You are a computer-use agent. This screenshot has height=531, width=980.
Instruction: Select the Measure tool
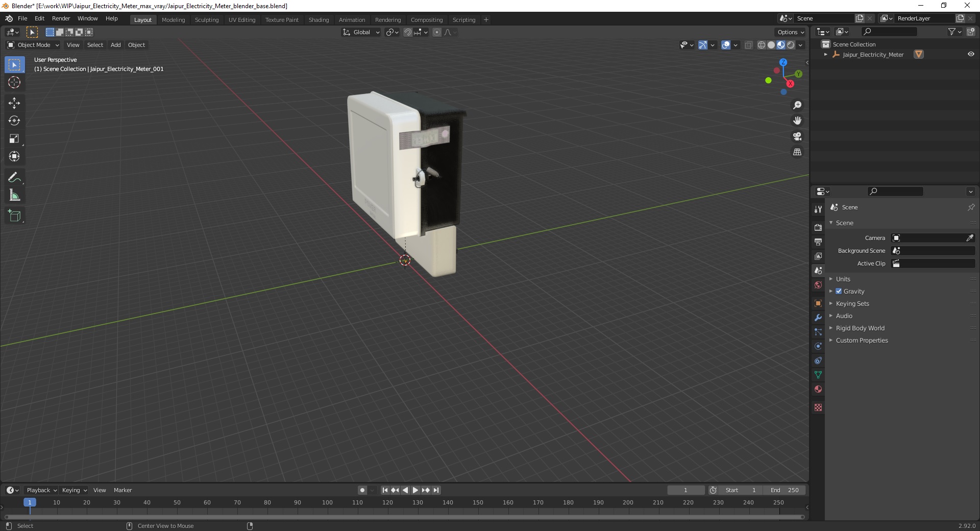[x=14, y=196]
